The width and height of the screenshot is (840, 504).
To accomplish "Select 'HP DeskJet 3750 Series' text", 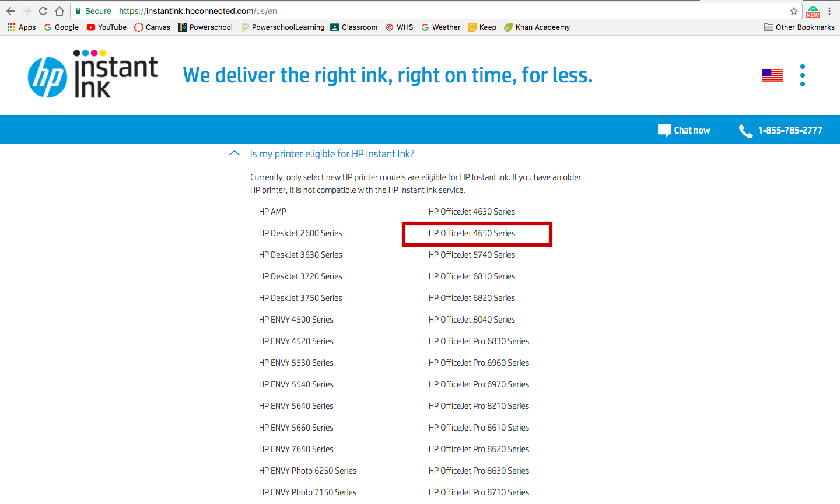I will point(301,298).
